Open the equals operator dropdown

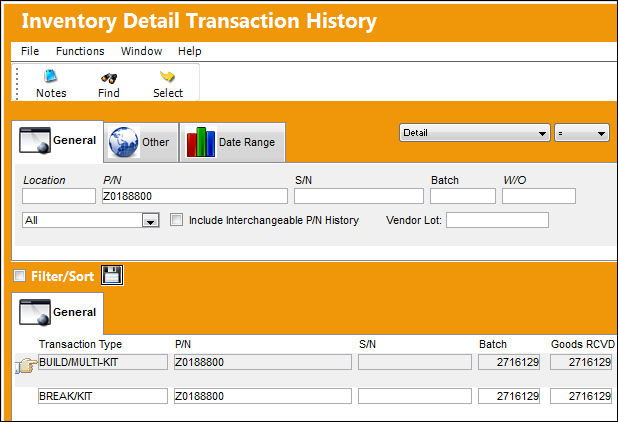582,133
